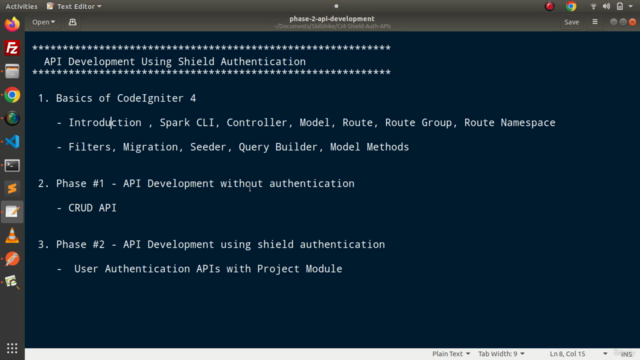The height and width of the screenshot is (360, 640).
Task: Open the Files manager dock icon
Action: tap(12, 71)
